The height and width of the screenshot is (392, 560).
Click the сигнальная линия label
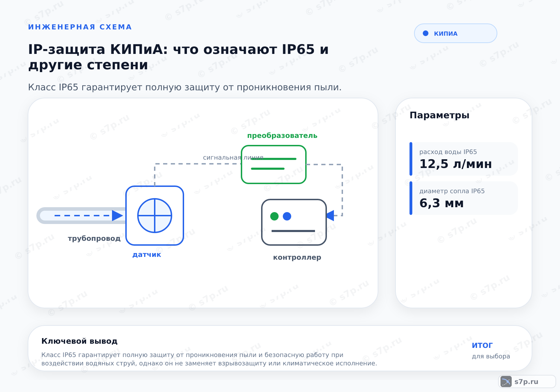pos(233,157)
